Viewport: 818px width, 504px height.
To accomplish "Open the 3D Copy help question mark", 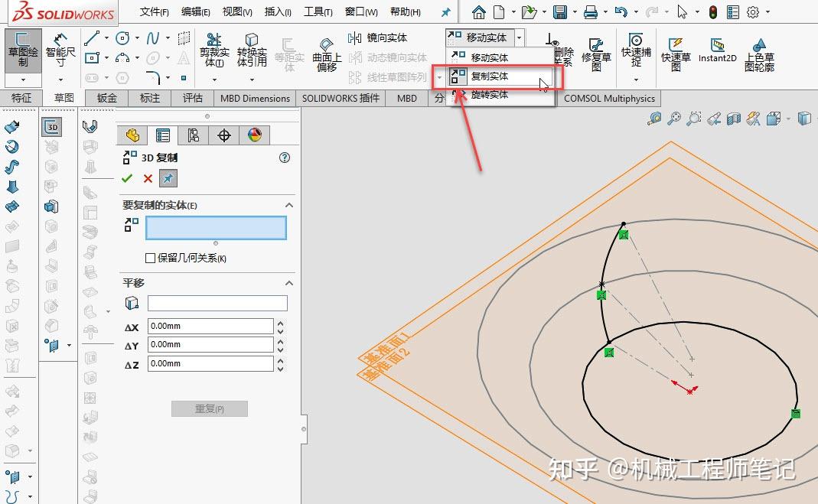I will coord(285,158).
